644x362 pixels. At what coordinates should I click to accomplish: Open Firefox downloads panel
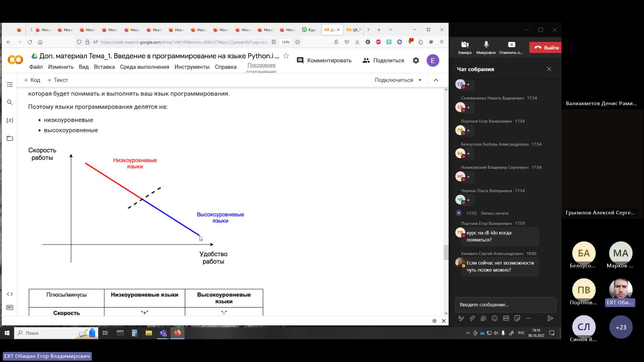pos(357,42)
